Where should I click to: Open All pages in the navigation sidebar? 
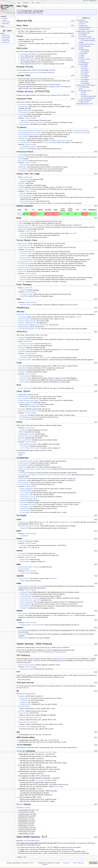(4, 20)
